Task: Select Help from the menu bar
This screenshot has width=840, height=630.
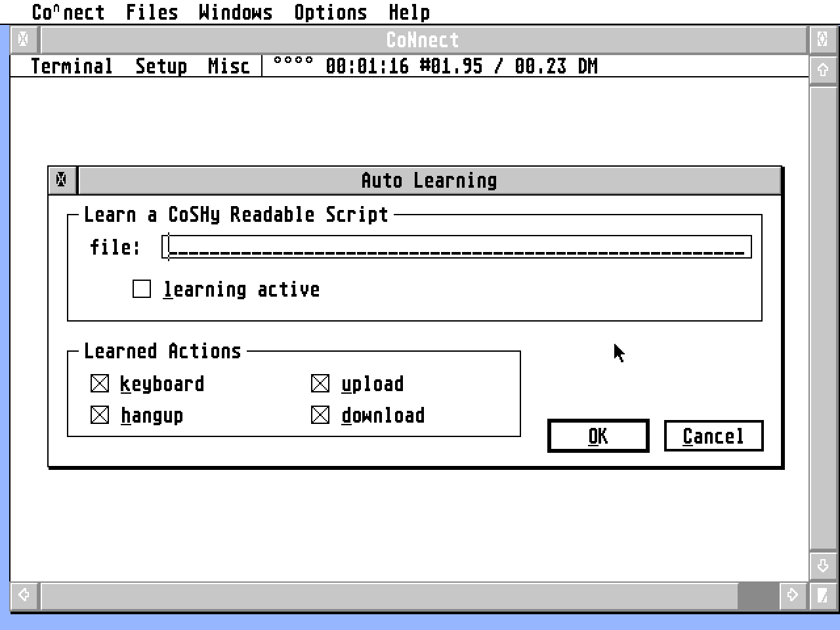Action: (409, 12)
